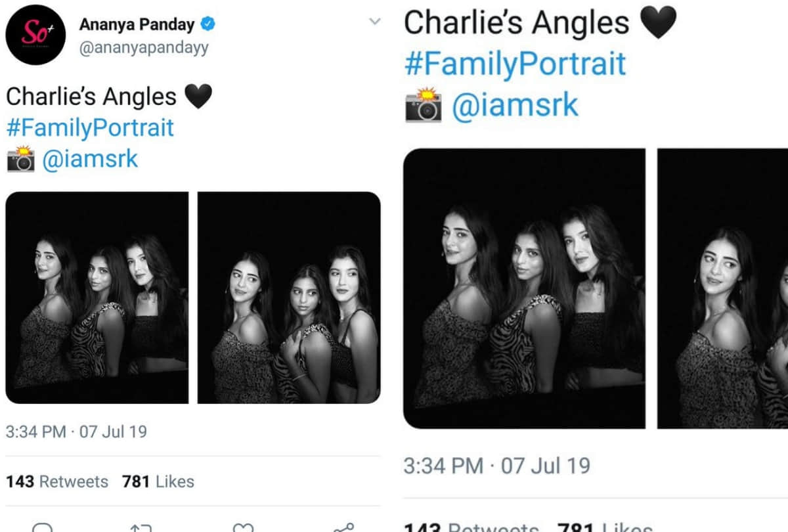Click #FamilyPortrait in the right tweet
Screen dimensions: 788x532
tap(514, 64)
